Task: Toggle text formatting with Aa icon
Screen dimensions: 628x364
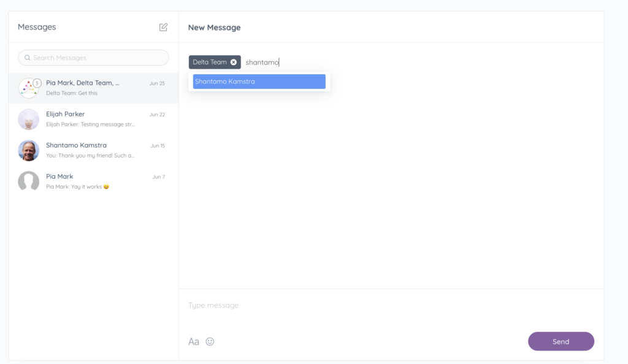Action: coord(193,341)
